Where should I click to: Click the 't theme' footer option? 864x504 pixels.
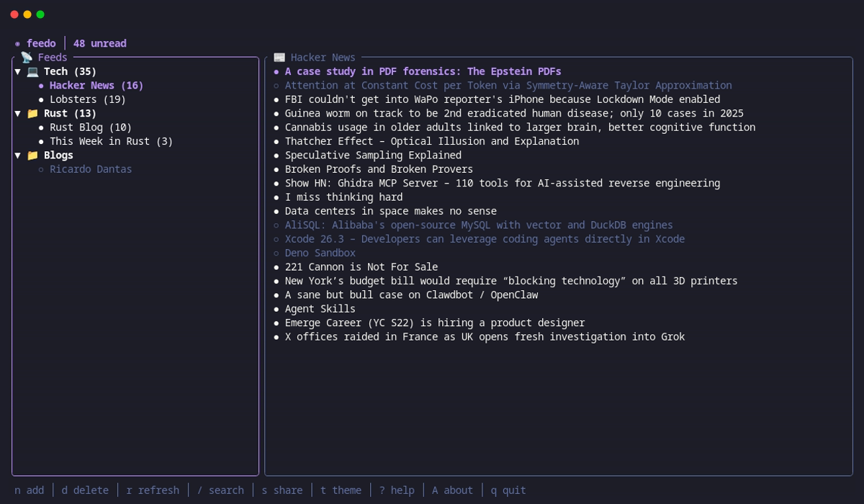(341, 490)
